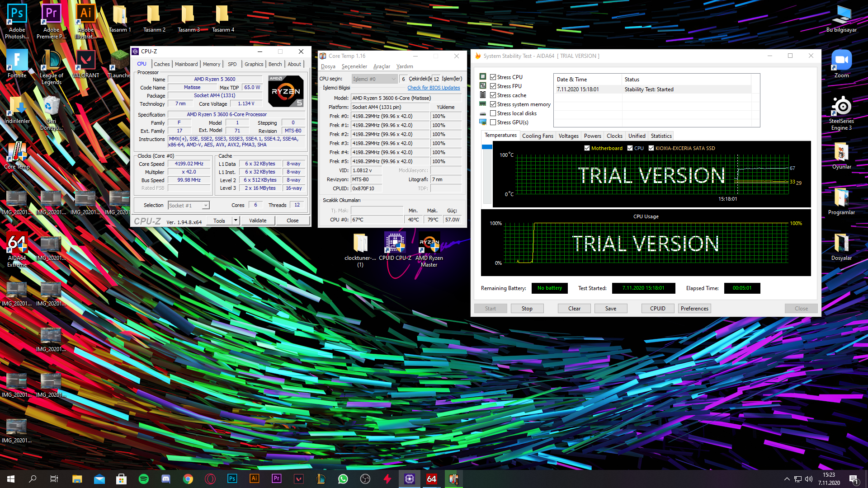Open Google Chrome from the taskbar
This screenshot has height=488, width=868.
[x=188, y=479]
